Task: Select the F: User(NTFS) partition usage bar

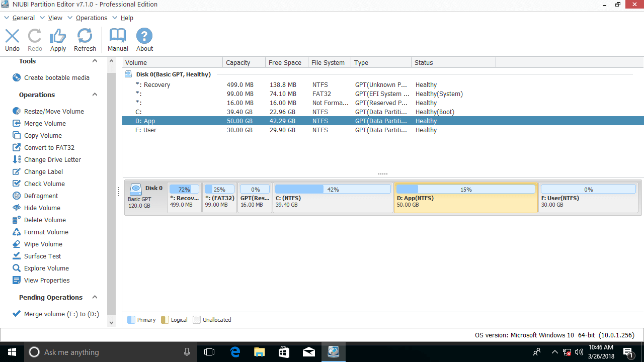Action: (x=588, y=190)
